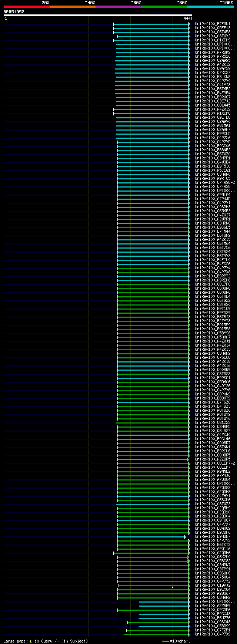Screen dimensions: 237x644
Task: Select hit UniRef100_B9GC06
Action: tap(213, 146)
